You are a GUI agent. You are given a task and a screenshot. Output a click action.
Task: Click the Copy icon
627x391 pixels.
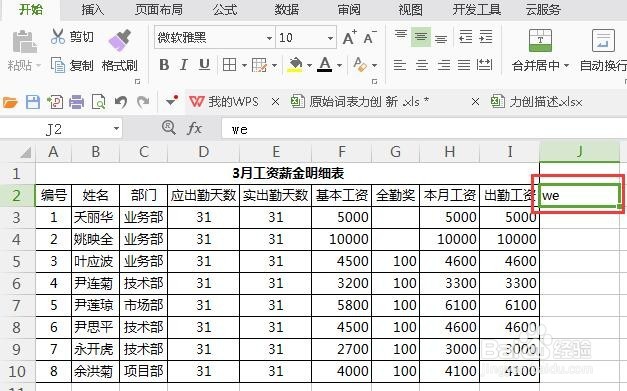tap(58, 65)
